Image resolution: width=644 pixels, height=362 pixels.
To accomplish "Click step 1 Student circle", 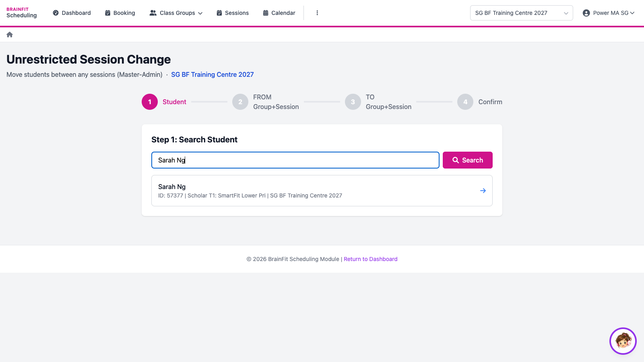I will 150,102.
